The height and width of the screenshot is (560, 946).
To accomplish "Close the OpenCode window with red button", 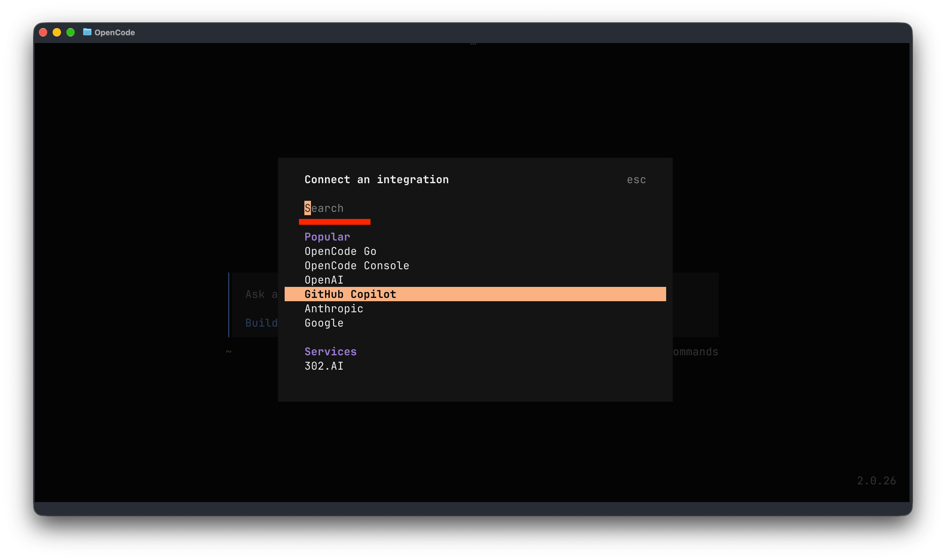I will pos(43,33).
